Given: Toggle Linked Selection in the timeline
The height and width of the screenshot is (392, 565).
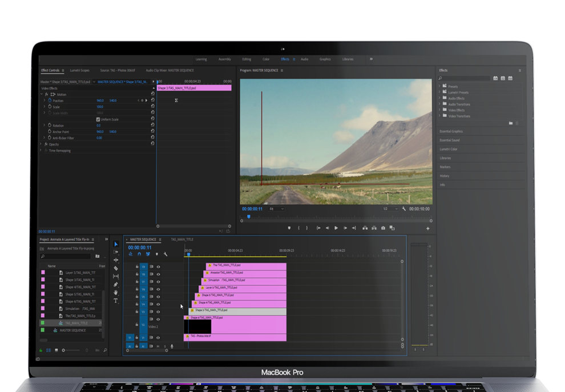Looking at the screenshot, I should (148, 254).
